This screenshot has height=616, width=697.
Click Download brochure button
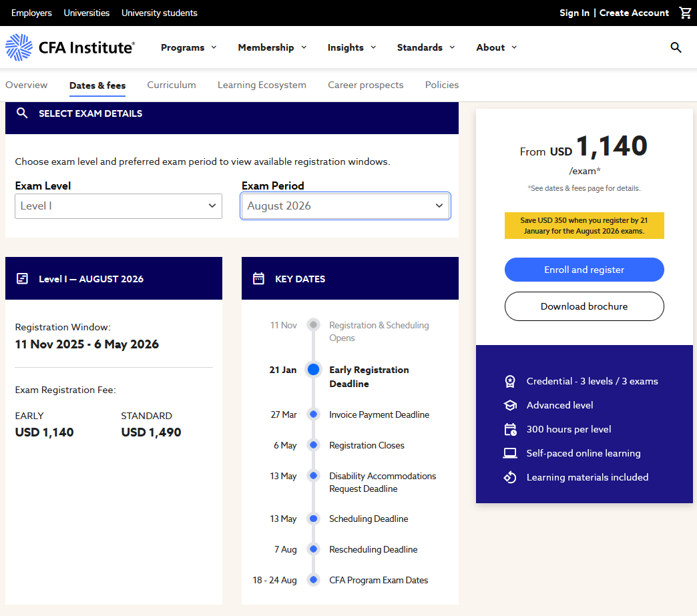[584, 306]
